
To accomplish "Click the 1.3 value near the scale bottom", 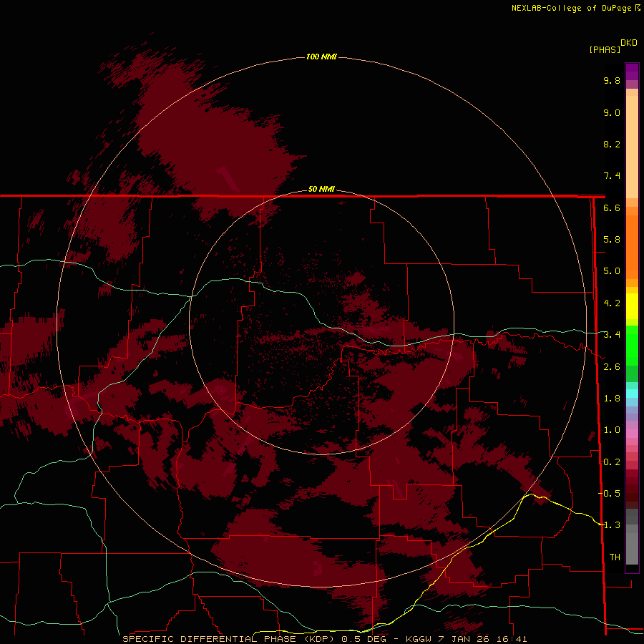I will click(x=612, y=525).
